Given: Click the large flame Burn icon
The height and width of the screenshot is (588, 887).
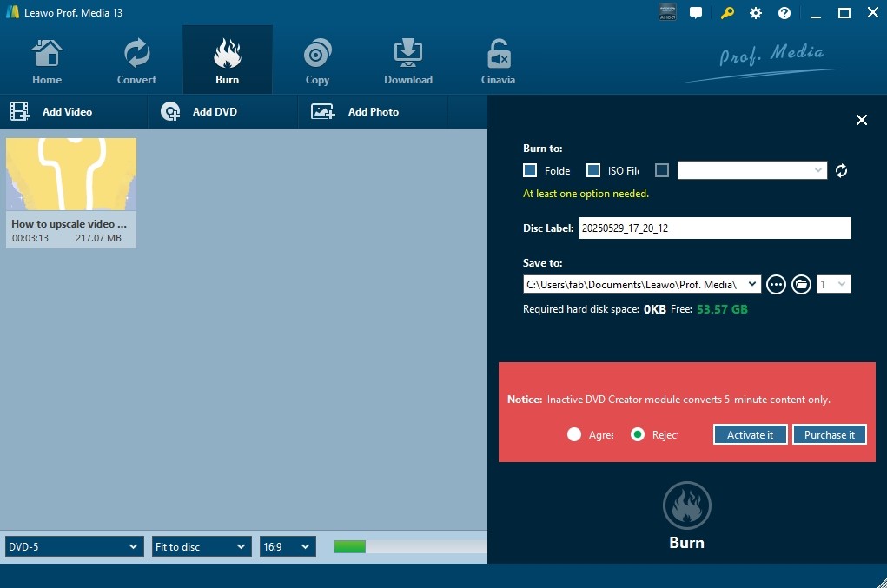Looking at the screenshot, I should pos(686,505).
